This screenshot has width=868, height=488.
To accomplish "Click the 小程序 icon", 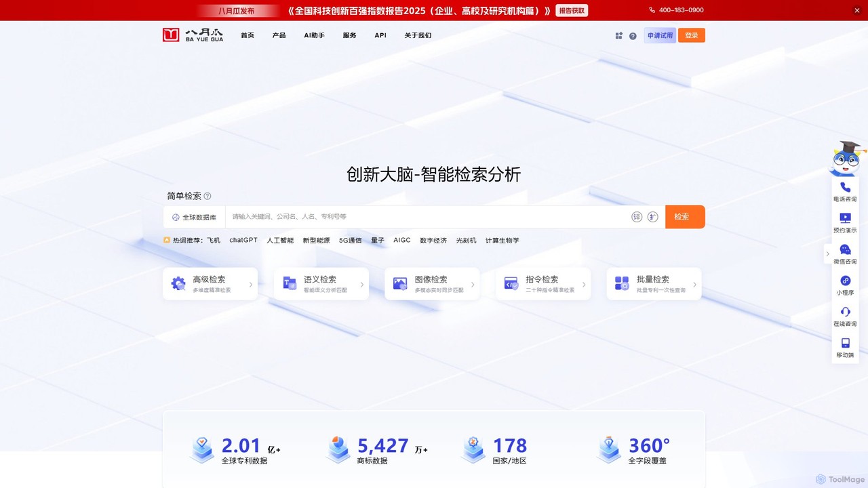I will (x=845, y=281).
